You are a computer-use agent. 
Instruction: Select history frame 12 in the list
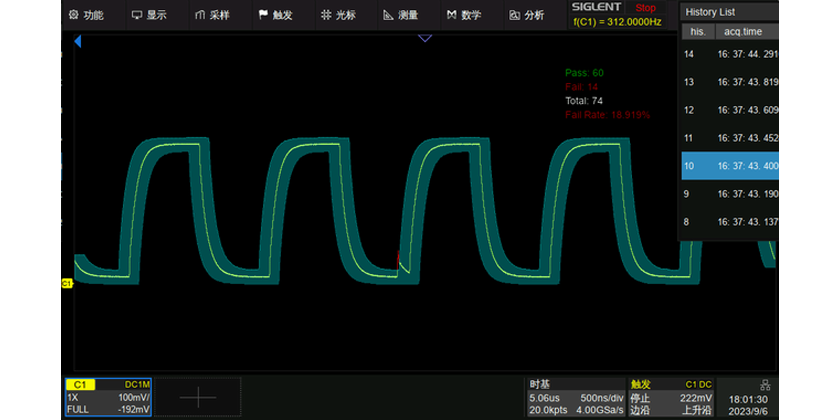coord(728,110)
